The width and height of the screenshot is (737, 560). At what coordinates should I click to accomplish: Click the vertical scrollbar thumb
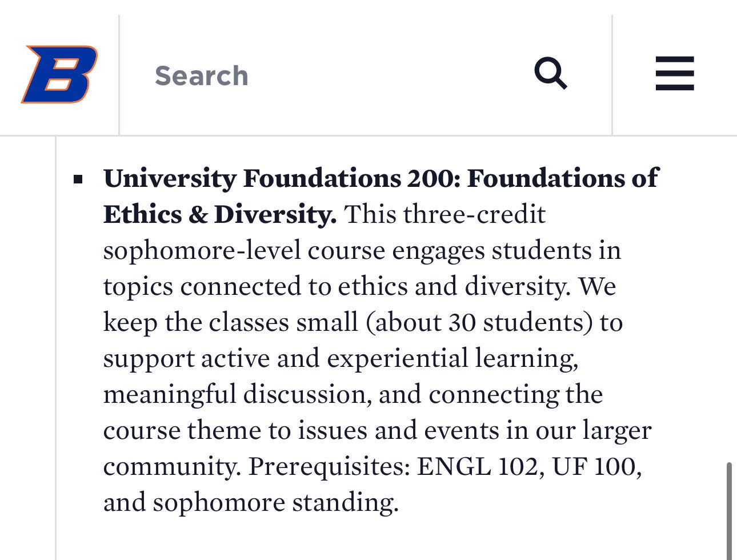pos(730,511)
